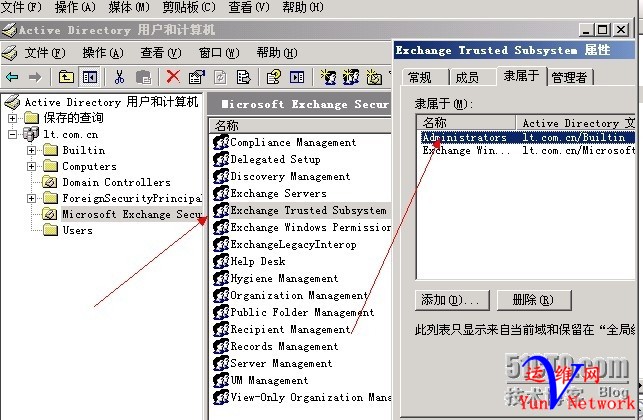Click the Up one level folder icon
The width and height of the screenshot is (643, 420).
pyautogui.click(x=66, y=77)
